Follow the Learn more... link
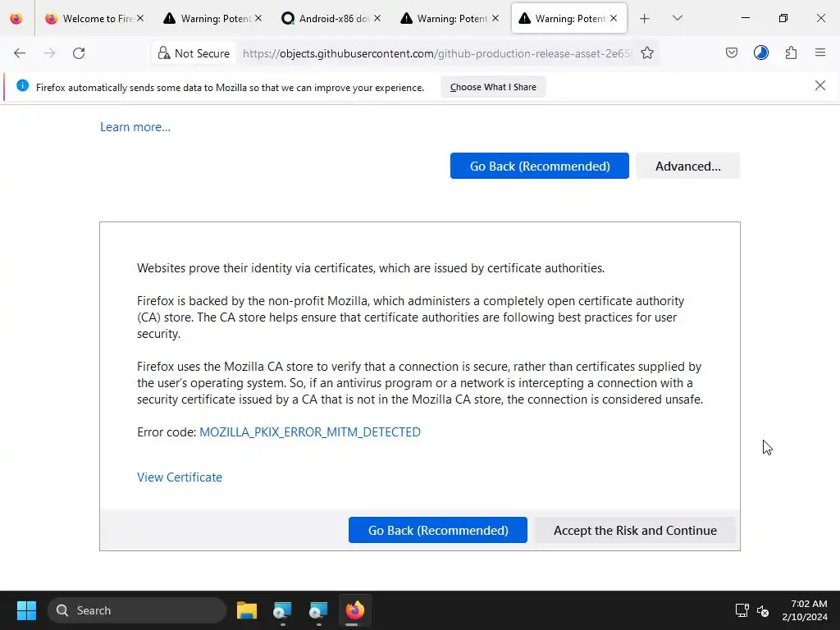Viewport: 840px width, 630px height. [135, 127]
